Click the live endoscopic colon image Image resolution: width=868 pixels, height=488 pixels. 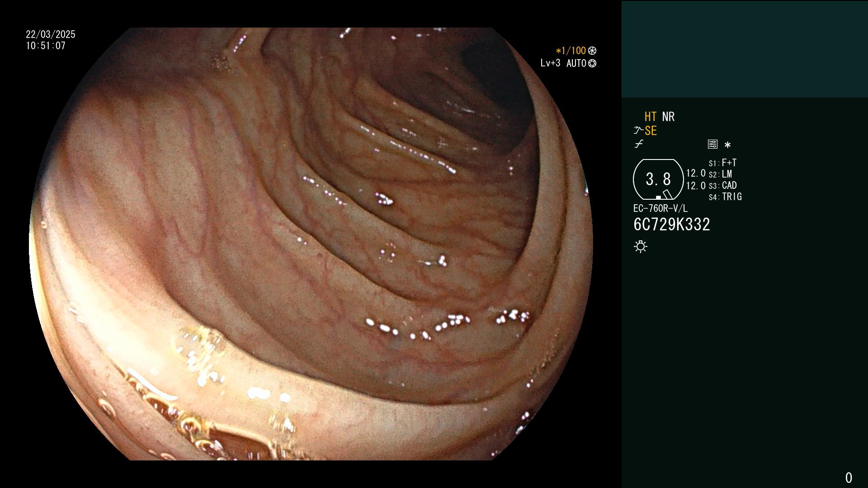311,244
